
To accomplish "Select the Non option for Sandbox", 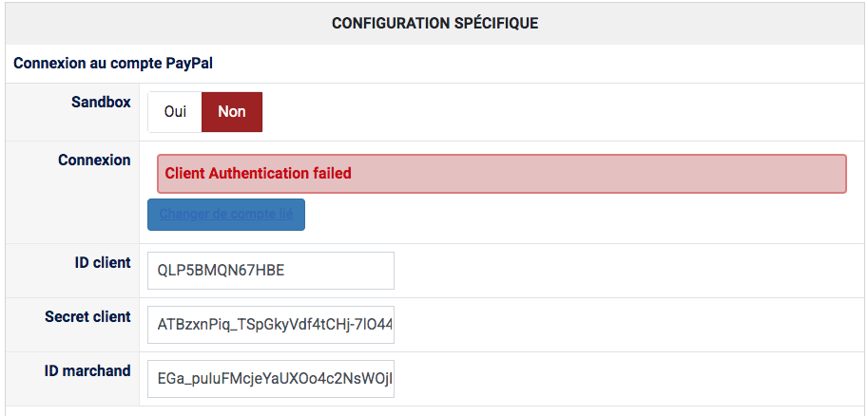I will [x=232, y=111].
